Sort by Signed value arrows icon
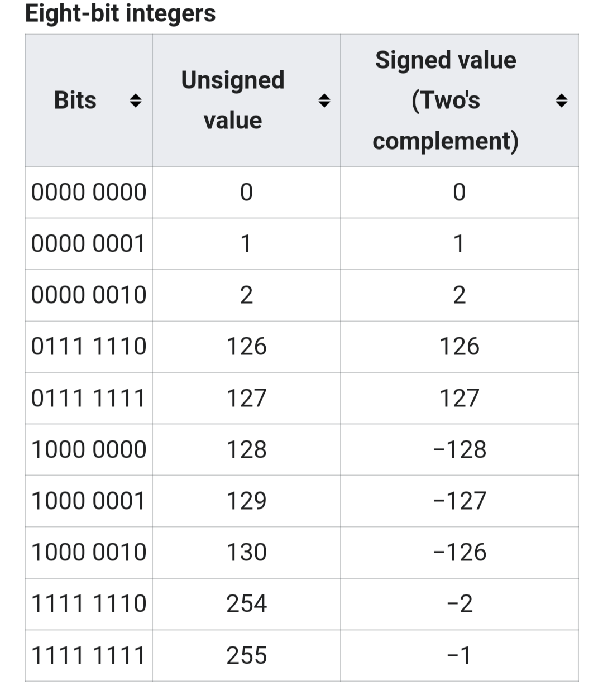 tap(561, 101)
